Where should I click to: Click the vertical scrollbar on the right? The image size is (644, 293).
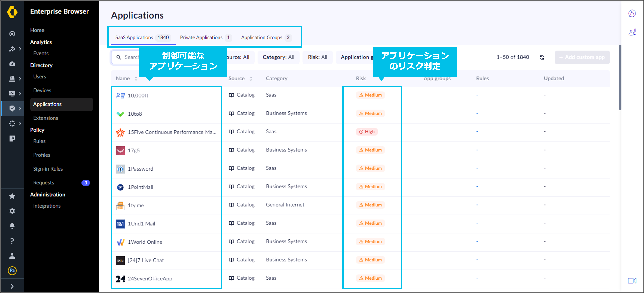pyautogui.click(x=620, y=77)
